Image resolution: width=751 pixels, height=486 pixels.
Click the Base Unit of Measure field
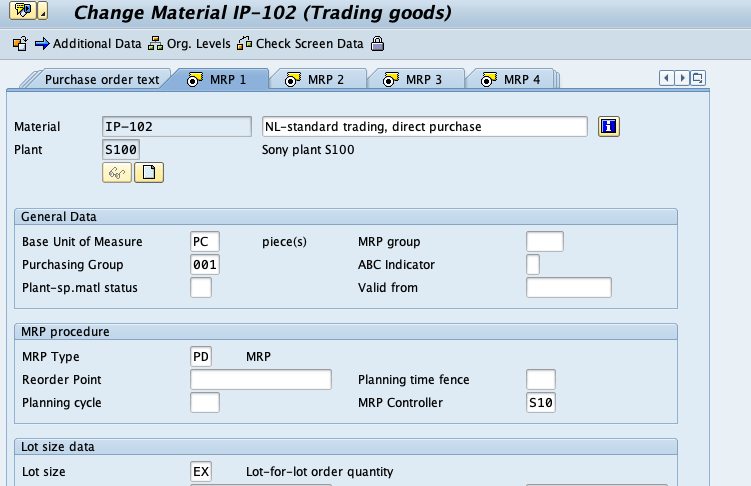[205, 241]
